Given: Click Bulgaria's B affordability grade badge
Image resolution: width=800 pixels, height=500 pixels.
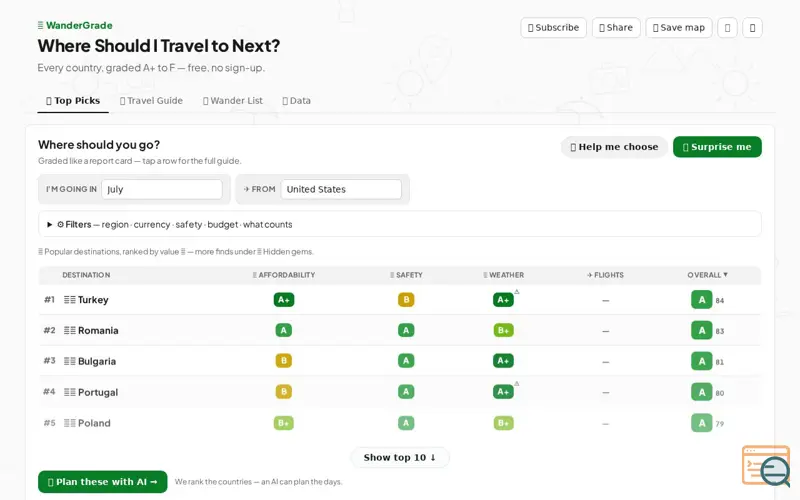Looking at the screenshot, I should coord(284,361).
